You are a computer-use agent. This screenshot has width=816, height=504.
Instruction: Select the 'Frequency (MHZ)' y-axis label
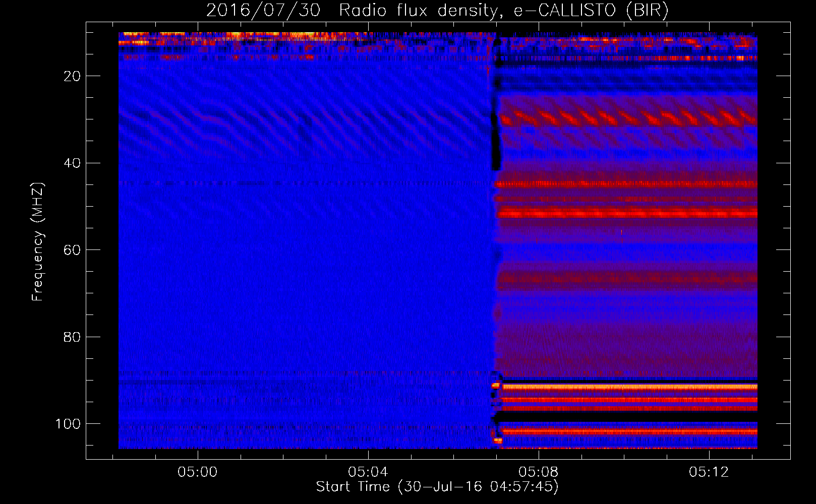tap(38, 242)
